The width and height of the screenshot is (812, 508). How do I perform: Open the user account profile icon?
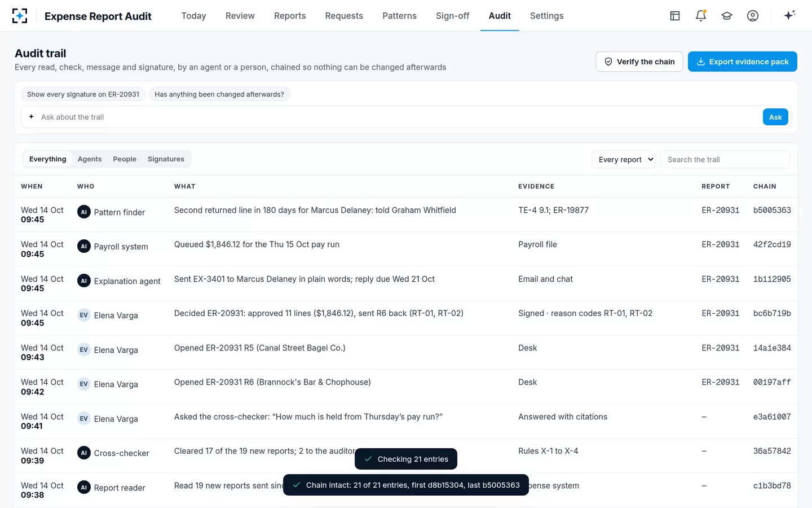[753, 16]
